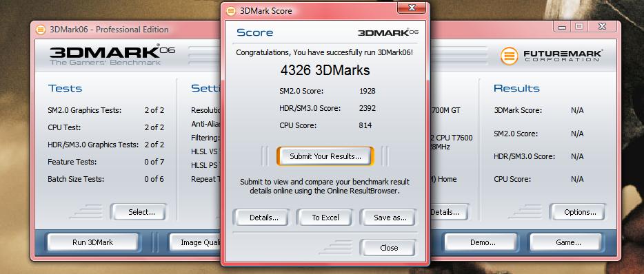This screenshot has width=644, height=274.
Task: Click the 4326 3DMarks score text
Action: click(325, 70)
